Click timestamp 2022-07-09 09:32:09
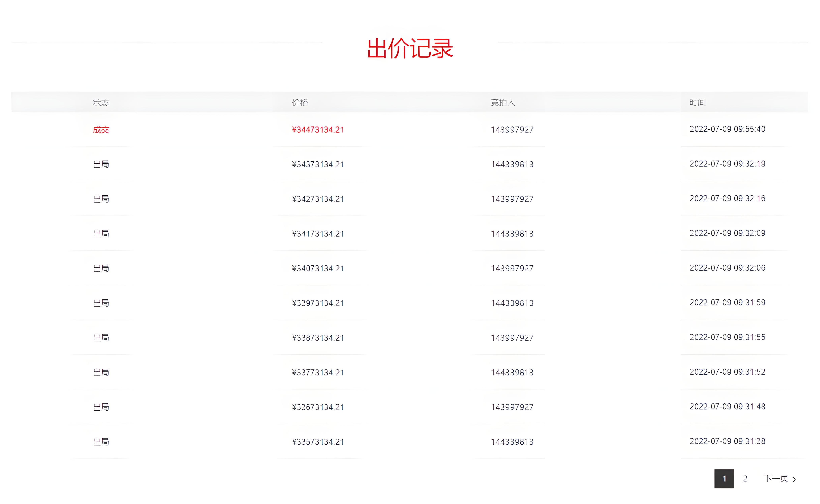820x504 pixels. (x=727, y=233)
